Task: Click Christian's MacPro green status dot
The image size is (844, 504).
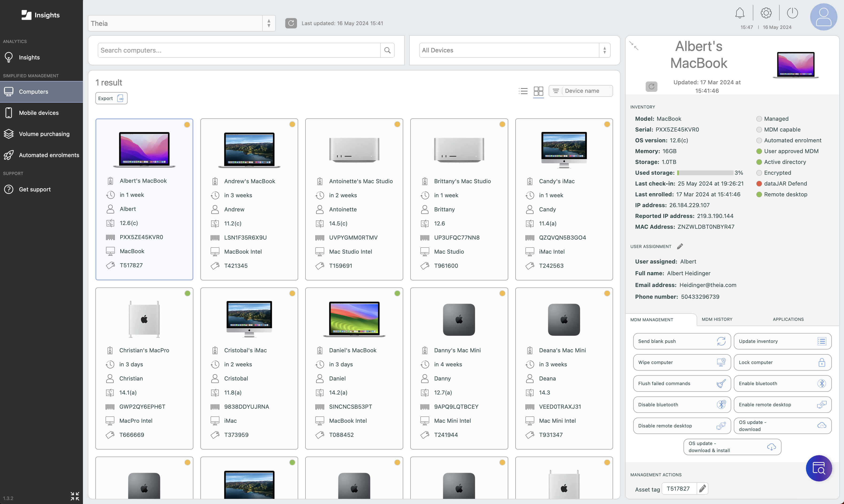Action: tap(187, 293)
